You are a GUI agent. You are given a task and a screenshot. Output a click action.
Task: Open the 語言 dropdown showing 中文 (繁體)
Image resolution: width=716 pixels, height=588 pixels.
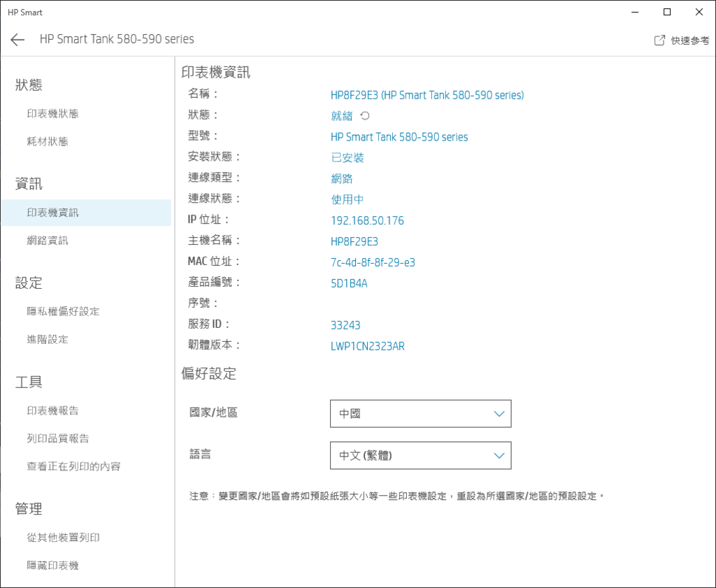pos(420,455)
